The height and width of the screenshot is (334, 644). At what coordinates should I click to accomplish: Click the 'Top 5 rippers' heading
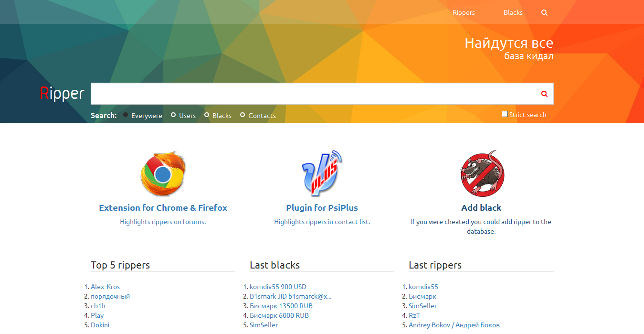120,265
